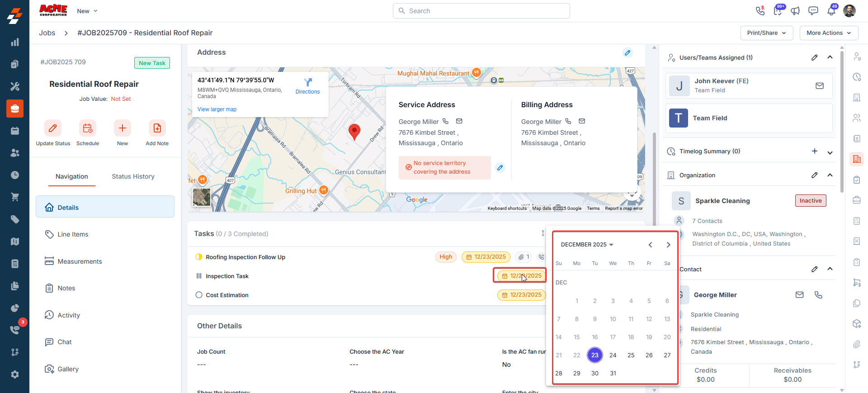Click the Add Note icon
The height and width of the screenshot is (393, 868).
tap(157, 128)
